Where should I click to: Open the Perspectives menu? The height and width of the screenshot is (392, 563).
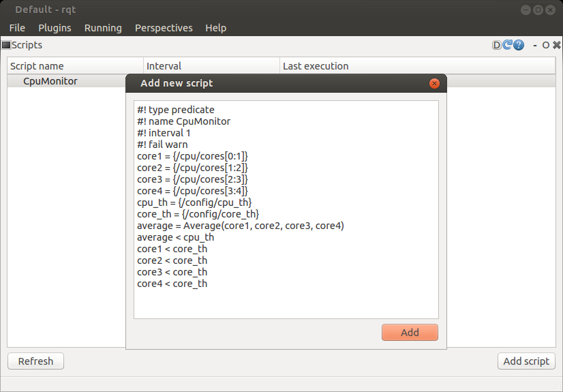pyautogui.click(x=164, y=28)
